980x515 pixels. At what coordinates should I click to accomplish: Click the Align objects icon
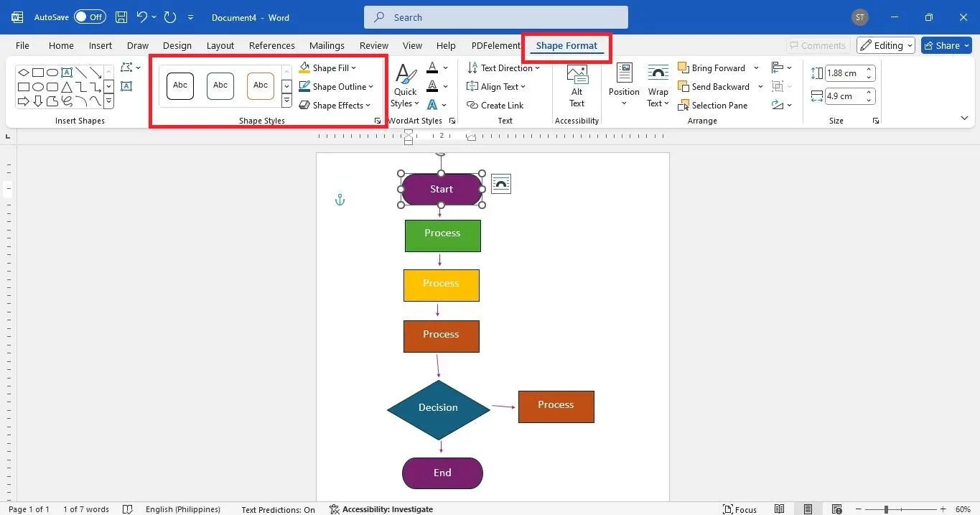[x=777, y=68]
